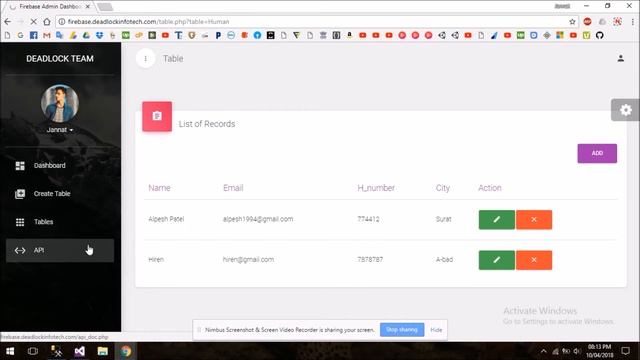640x360 pixels.
Task: Open the settings gear panel
Action: pos(625,110)
